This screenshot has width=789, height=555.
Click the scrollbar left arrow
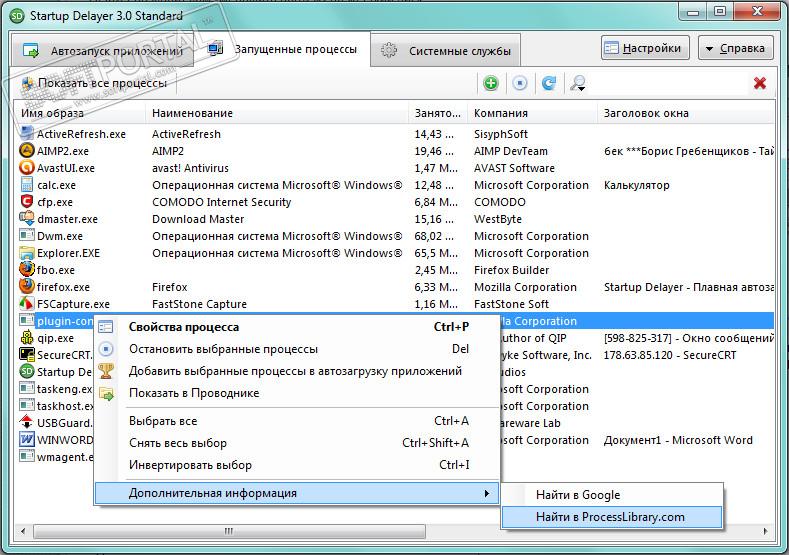23,531
